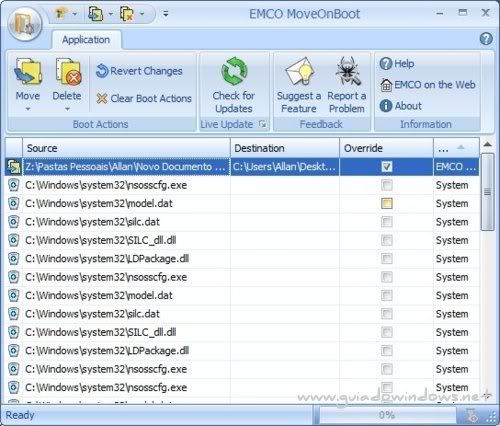This screenshot has height=426, width=500.
Task: Click the green Check for Updates icon
Action: (234, 71)
